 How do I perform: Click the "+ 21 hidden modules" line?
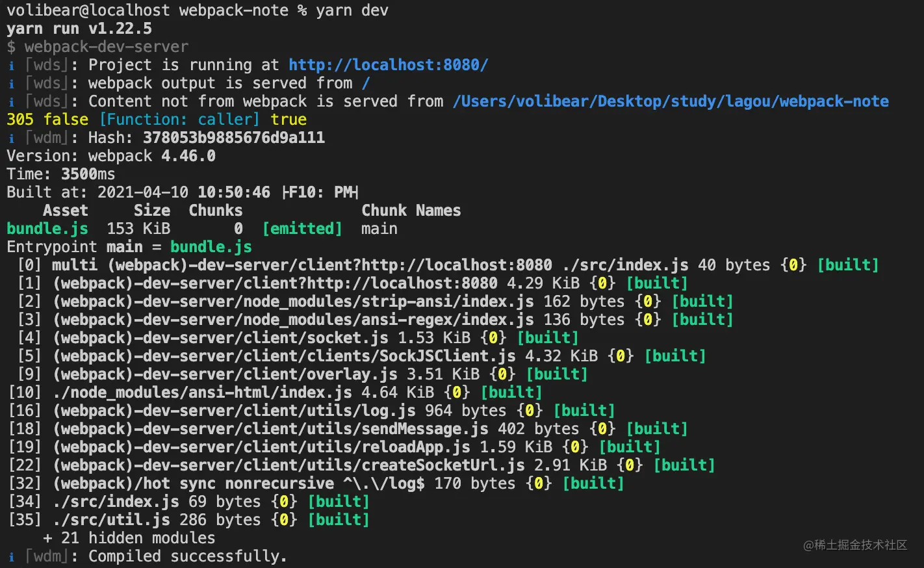[x=129, y=538]
